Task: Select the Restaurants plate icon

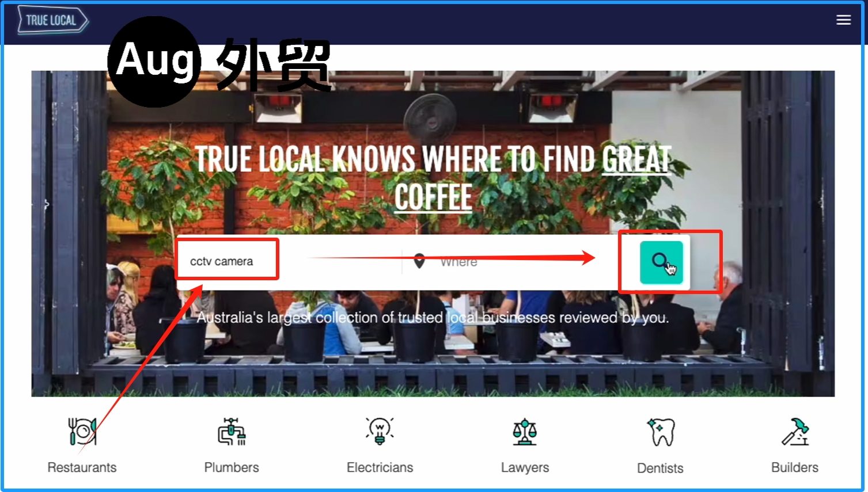Action: coord(82,432)
